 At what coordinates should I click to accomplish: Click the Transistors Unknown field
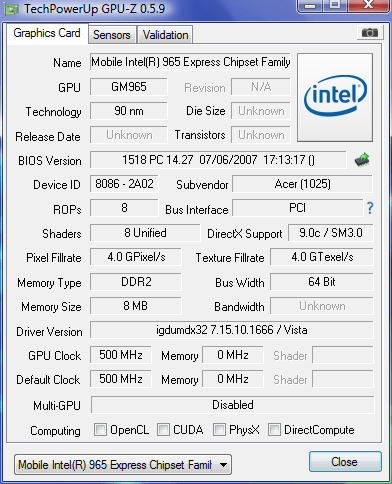261,135
